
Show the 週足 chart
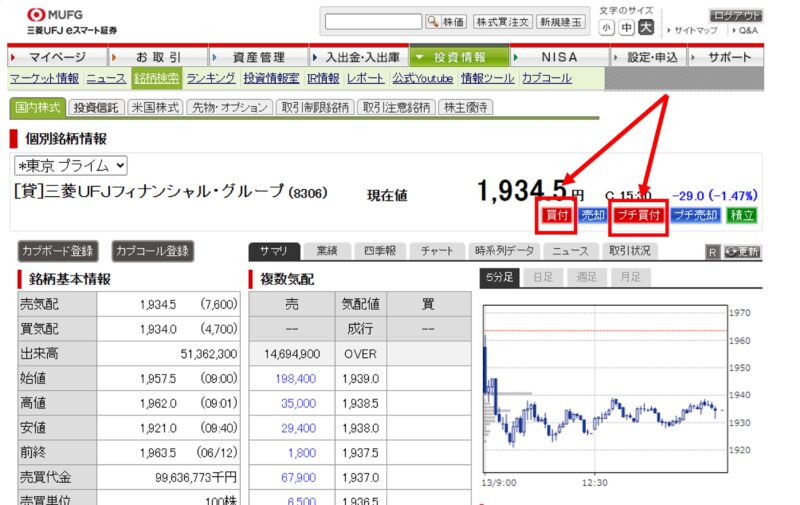point(586,277)
